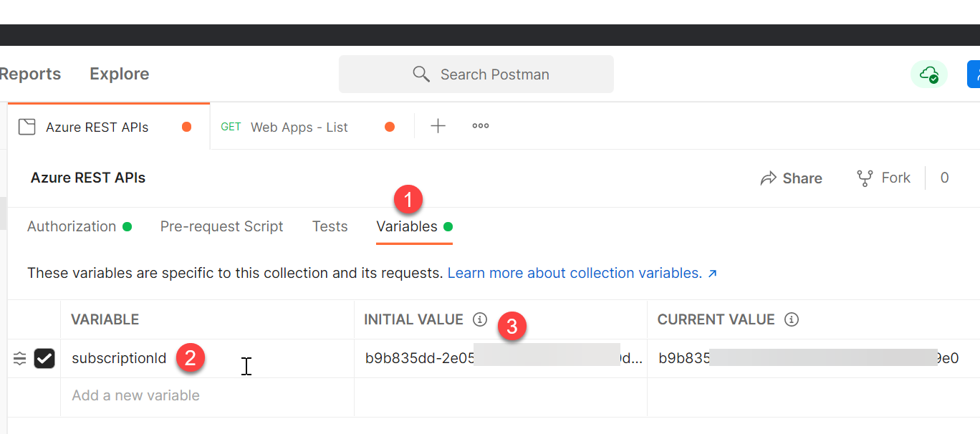980x434 pixels.
Task: Click the fork count 0
Action: pyautogui.click(x=944, y=178)
